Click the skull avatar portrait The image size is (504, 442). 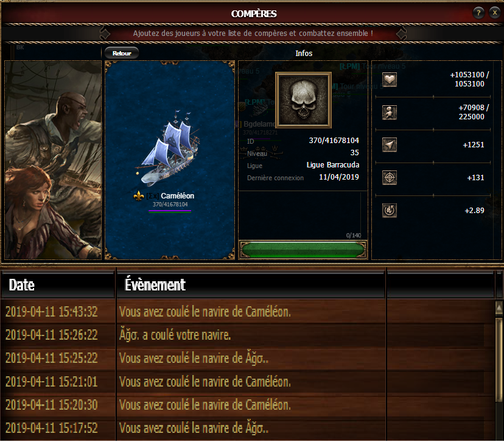click(303, 100)
